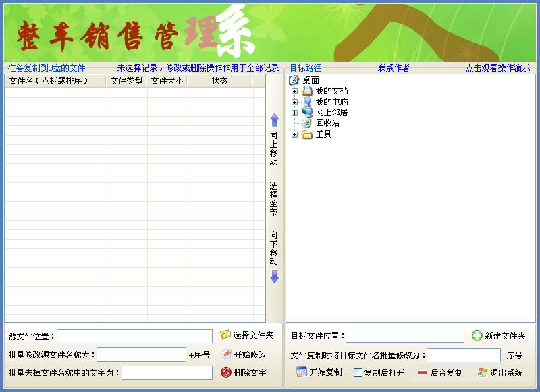Expand the 工具 tree node

(x=294, y=134)
